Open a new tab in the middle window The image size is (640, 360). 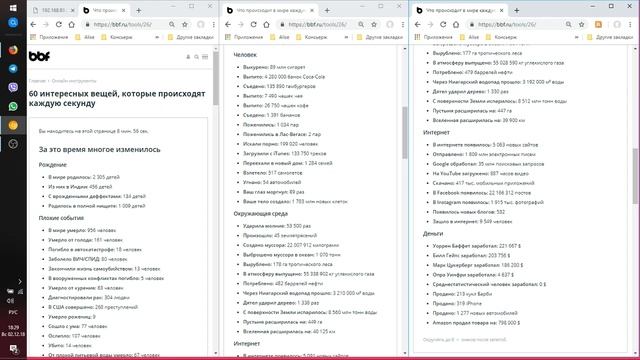tap(327, 10)
